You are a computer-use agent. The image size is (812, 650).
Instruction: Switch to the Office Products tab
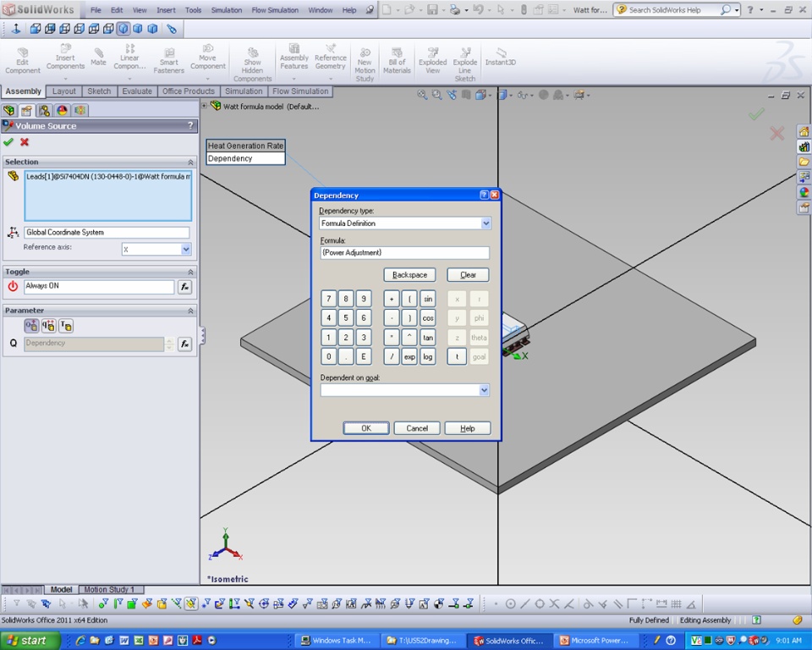pos(189,91)
